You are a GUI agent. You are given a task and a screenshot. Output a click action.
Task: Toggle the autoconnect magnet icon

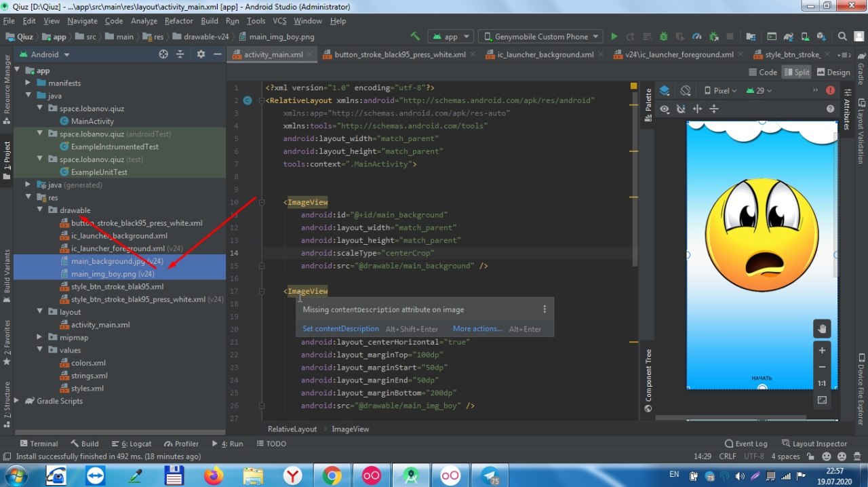[681, 109]
